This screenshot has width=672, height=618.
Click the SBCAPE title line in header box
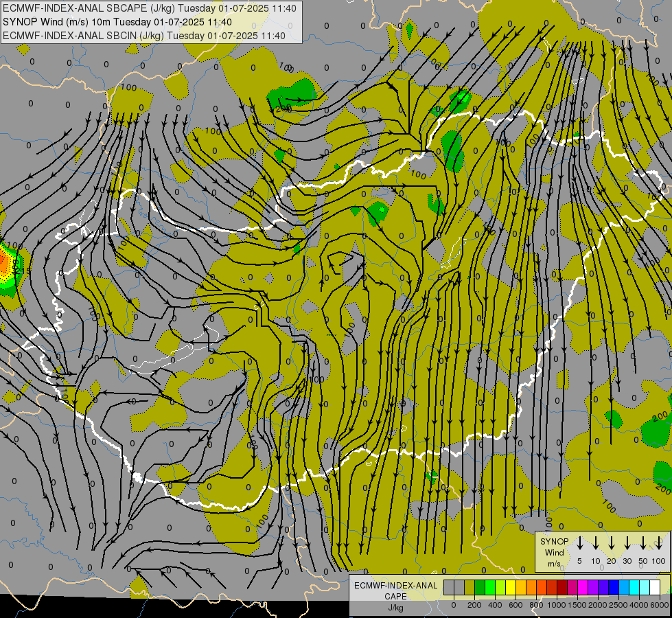(x=150, y=8)
